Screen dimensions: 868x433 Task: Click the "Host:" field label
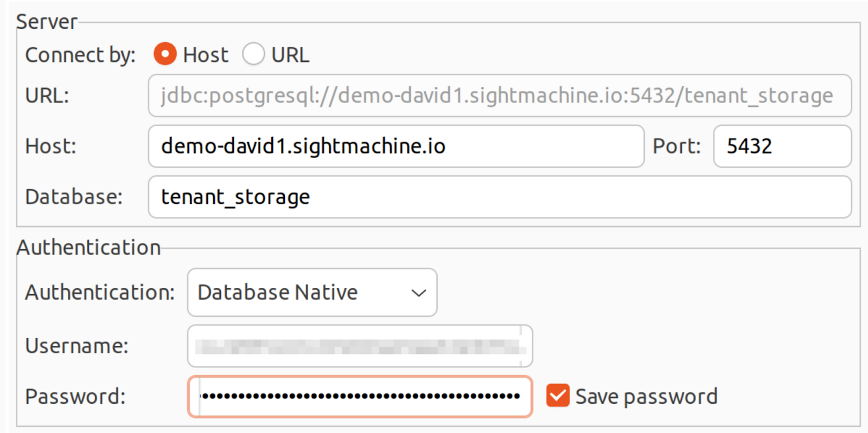point(51,146)
